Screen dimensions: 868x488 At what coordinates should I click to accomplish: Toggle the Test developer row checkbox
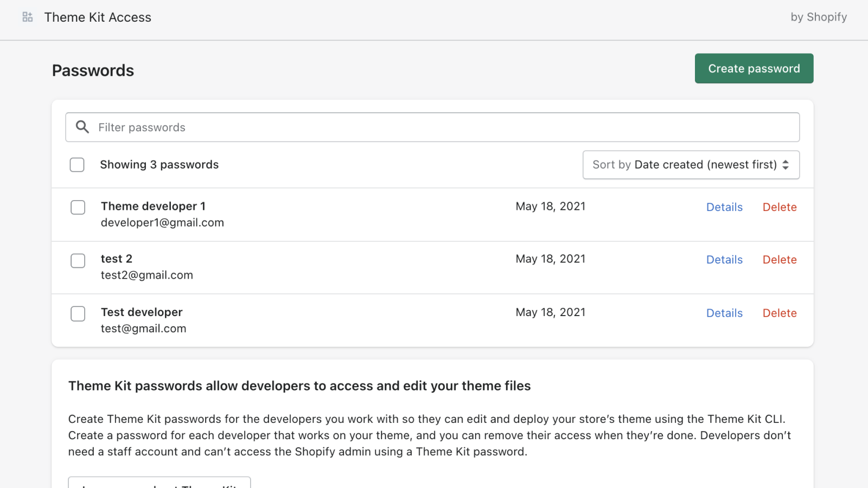(78, 314)
